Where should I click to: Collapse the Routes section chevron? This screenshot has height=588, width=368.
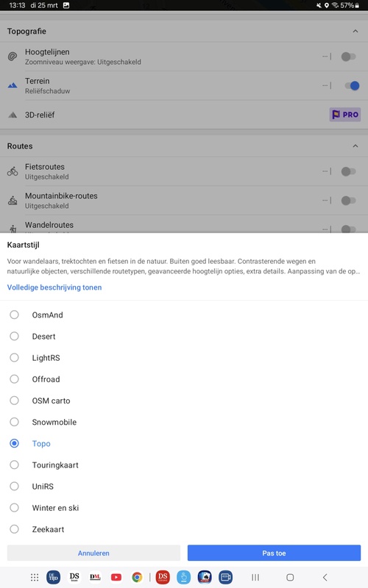(355, 146)
